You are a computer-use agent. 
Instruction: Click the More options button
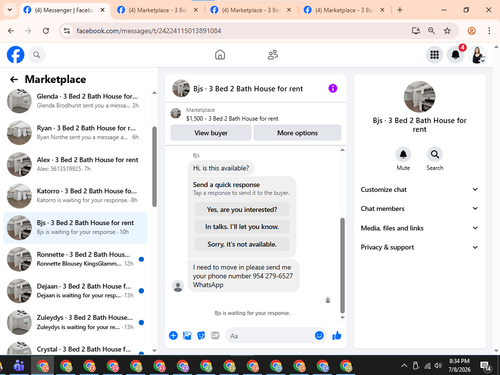(297, 133)
